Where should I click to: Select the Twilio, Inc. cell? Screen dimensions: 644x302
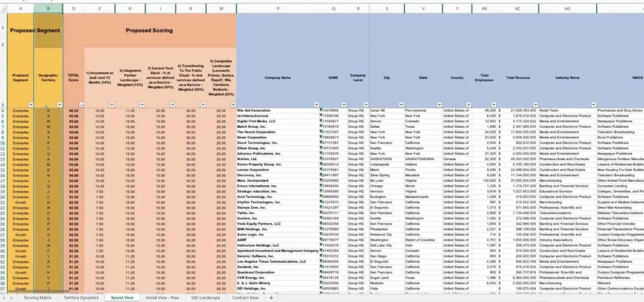click(278, 213)
